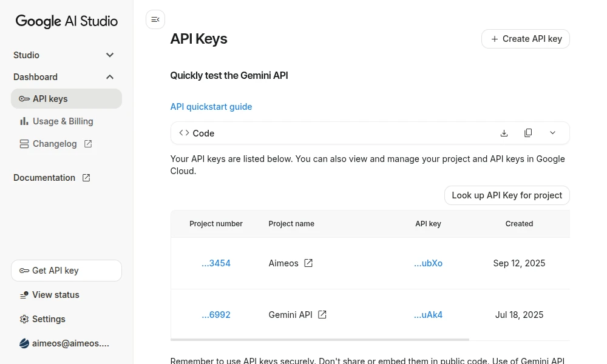The height and width of the screenshot is (364, 607).
Task: Copy the code snippet to clipboard
Action: 528,133
